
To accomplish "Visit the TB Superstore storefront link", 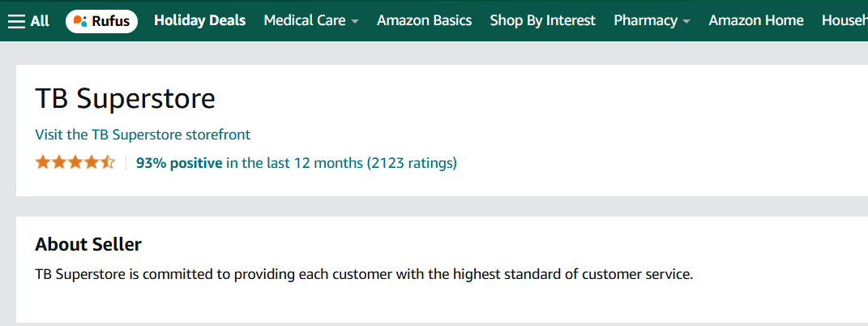I will pos(143,135).
